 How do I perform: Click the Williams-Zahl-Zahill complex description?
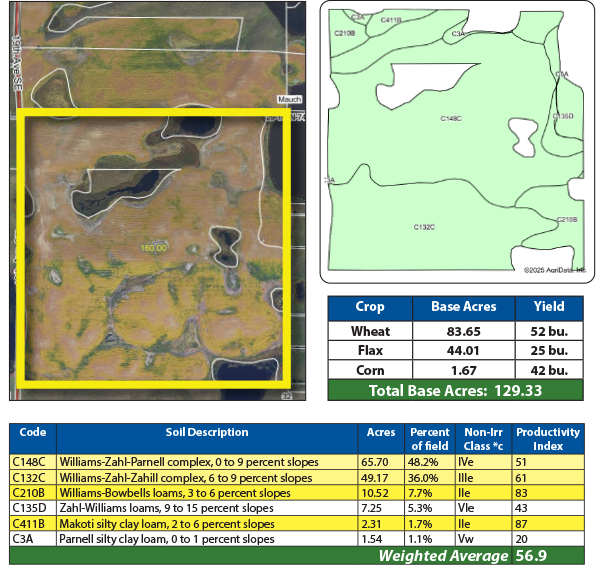pyautogui.click(x=186, y=478)
